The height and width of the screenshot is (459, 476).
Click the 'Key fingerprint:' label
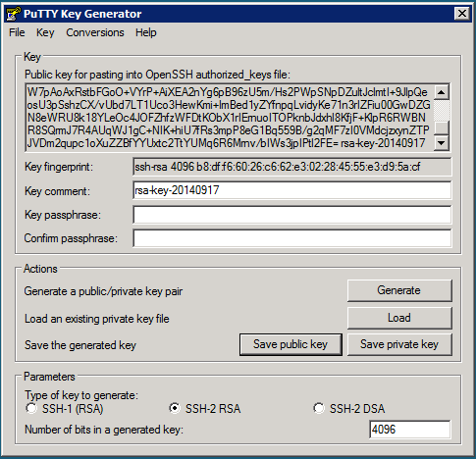click(x=59, y=167)
